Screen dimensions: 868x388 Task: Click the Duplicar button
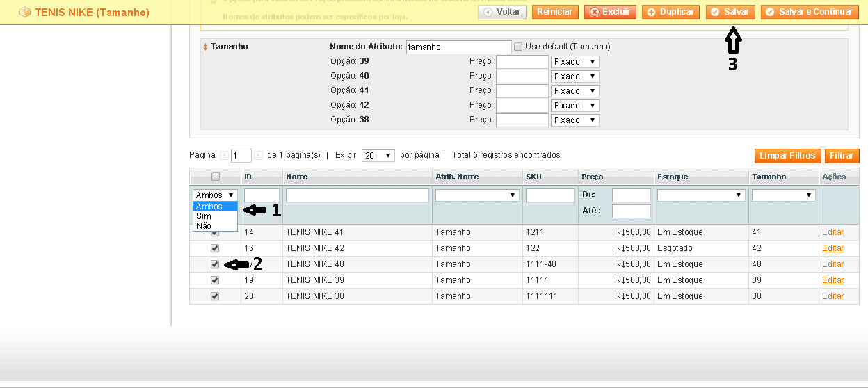(670, 12)
